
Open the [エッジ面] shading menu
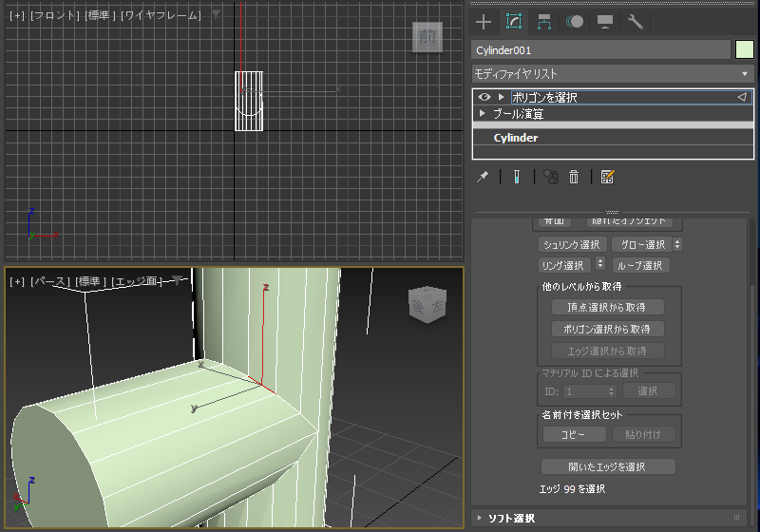[136, 281]
